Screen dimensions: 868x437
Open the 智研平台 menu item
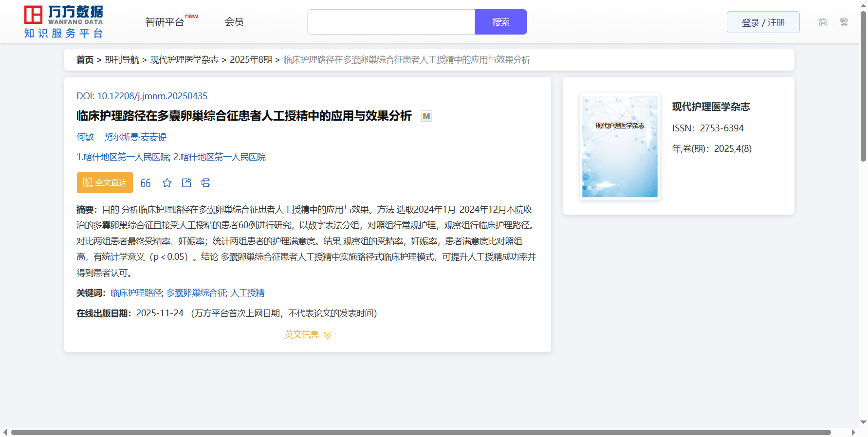pyautogui.click(x=165, y=22)
